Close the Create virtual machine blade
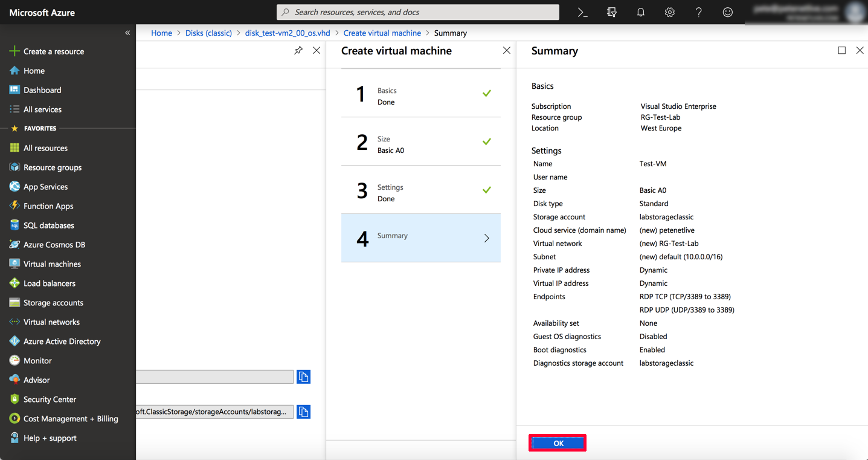 pos(507,51)
